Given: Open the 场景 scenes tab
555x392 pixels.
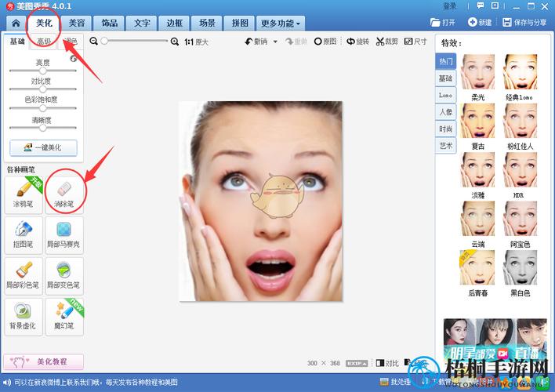Looking at the screenshot, I should 207,24.
